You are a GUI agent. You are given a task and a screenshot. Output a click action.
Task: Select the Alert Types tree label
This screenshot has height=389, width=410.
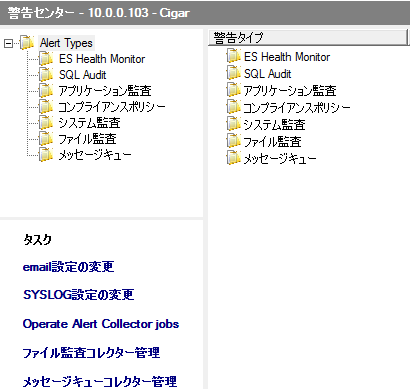click(66, 43)
